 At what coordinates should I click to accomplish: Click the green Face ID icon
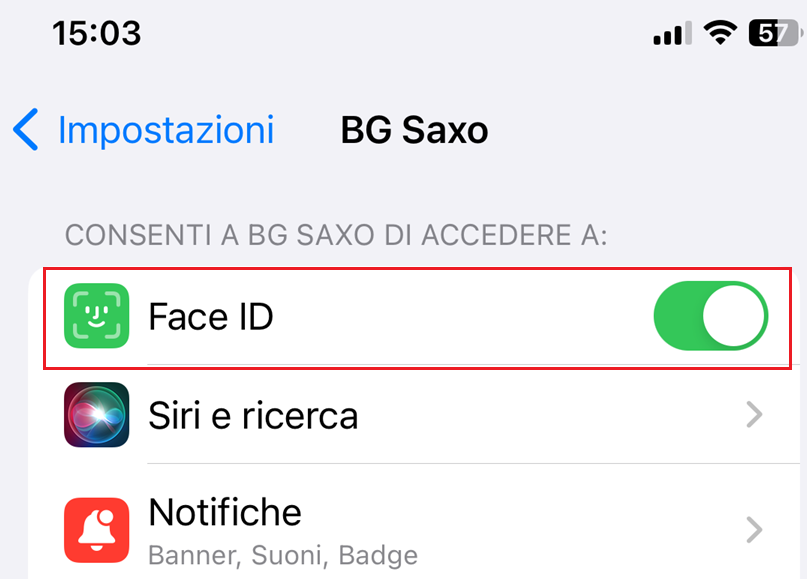(96, 317)
